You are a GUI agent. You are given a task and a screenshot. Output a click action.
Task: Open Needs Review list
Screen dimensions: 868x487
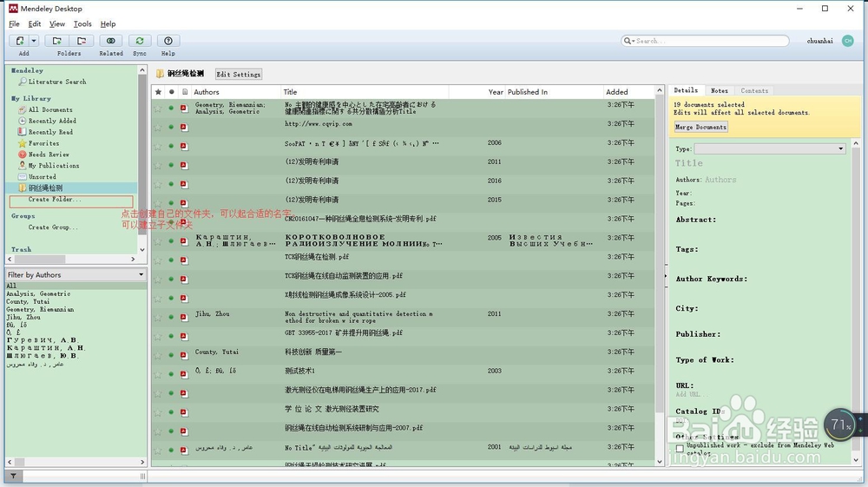click(x=49, y=155)
